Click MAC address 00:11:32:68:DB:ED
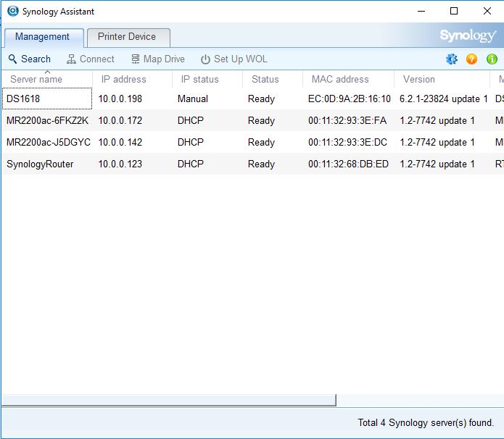Image resolution: width=504 pixels, height=439 pixels. (348, 164)
